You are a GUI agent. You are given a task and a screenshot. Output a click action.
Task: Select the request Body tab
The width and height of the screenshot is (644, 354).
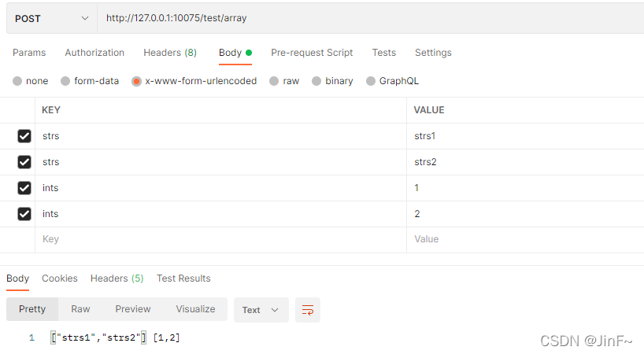235,53
